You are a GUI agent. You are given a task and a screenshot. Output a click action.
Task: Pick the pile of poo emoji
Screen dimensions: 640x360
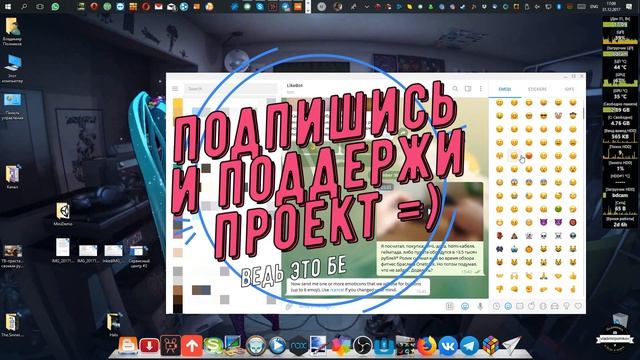[514, 236]
